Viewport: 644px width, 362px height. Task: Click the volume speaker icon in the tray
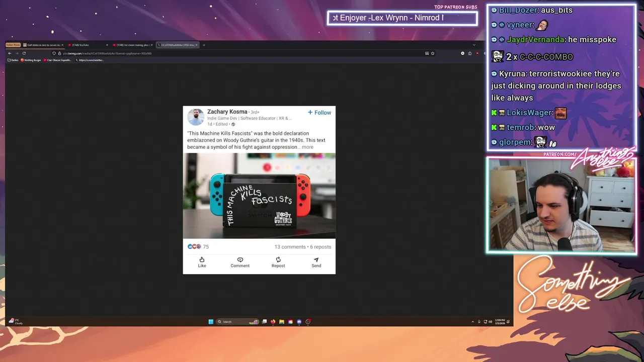(x=491, y=322)
